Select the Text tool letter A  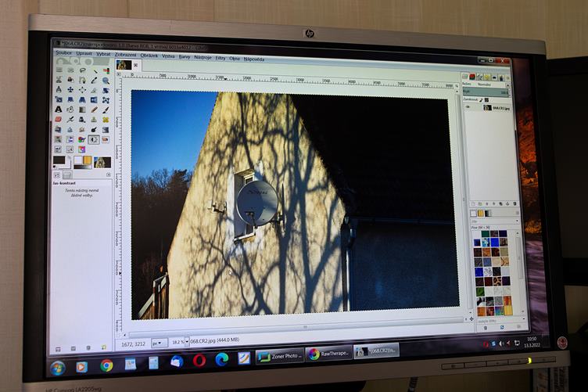click(x=59, y=110)
